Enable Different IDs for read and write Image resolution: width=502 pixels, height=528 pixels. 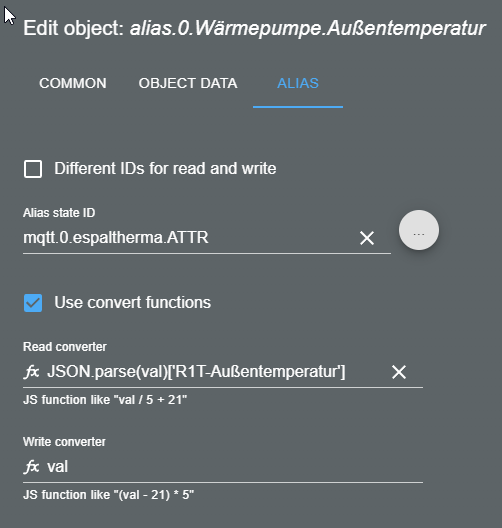33,169
